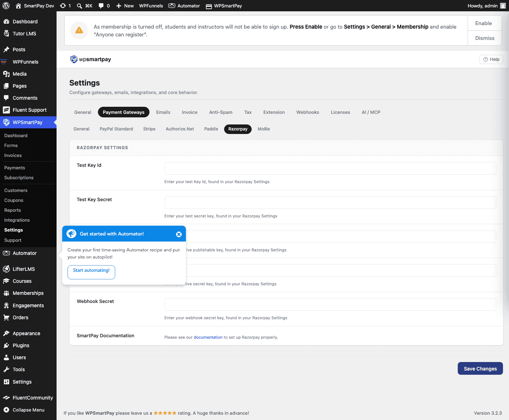Open the Anti-Spam settings tab
The width and height of the screenshot is (509, 420).
pos(221,112)
